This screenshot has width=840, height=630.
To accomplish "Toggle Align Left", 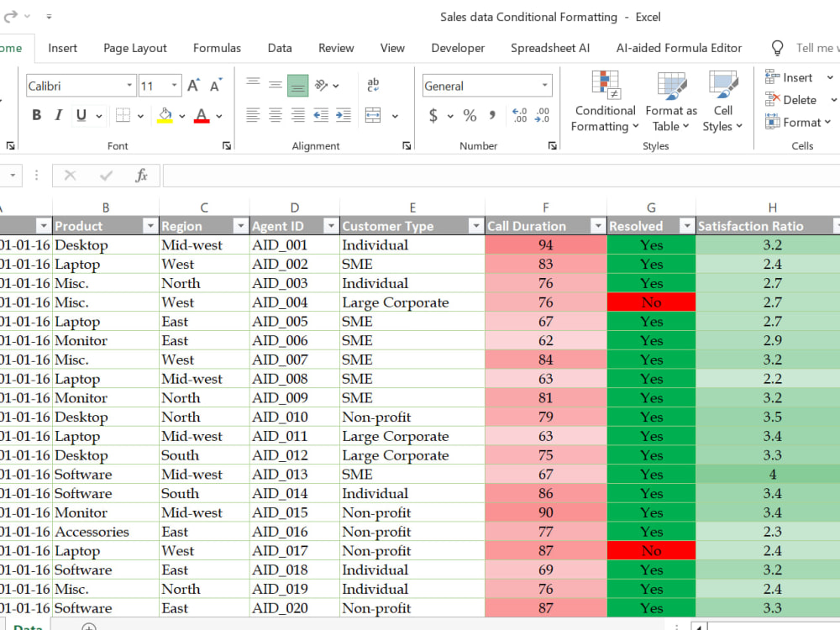I will (x=253, y=114).
